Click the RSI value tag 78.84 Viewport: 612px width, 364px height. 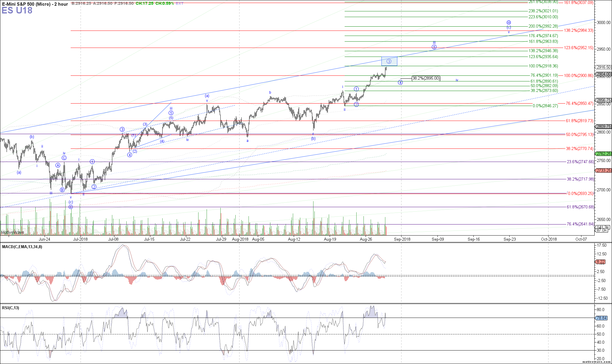click(602, 318)
